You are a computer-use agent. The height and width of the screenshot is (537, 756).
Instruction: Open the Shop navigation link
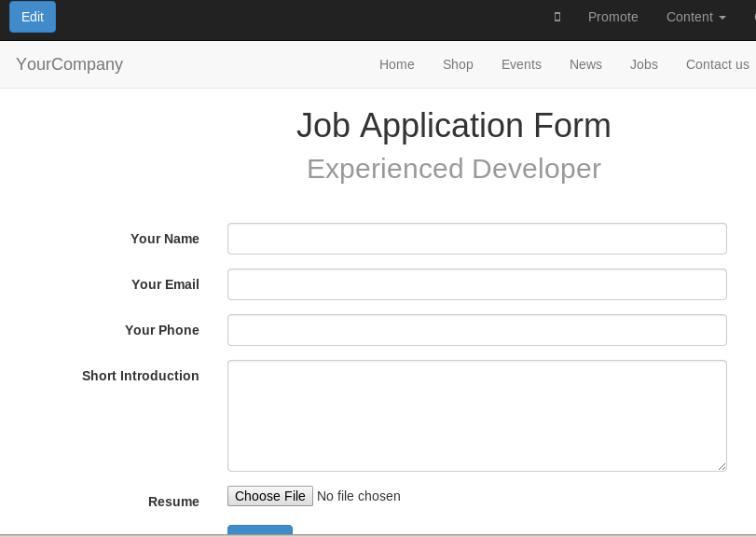458,64
